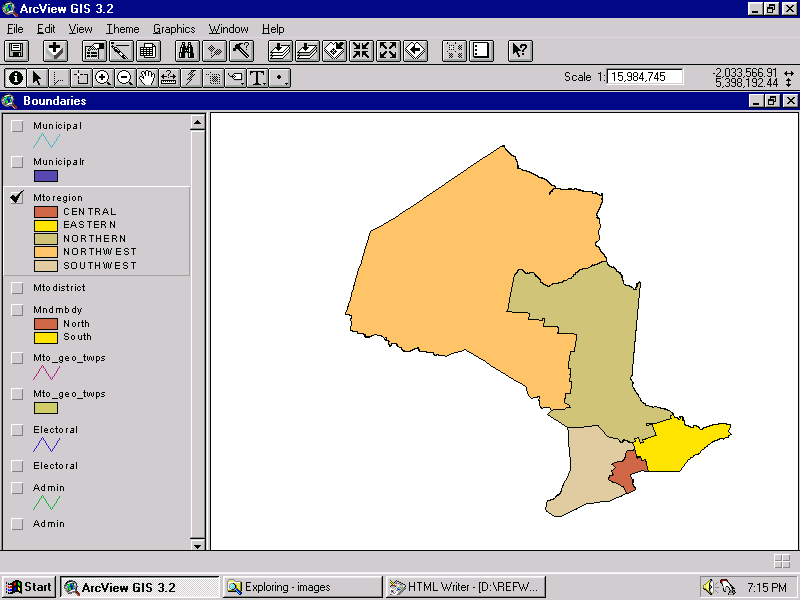The width and height of the screenshot is (800, 600).
Task: Click Zoom to Previous Extent icon
Action: coord(415,51)
